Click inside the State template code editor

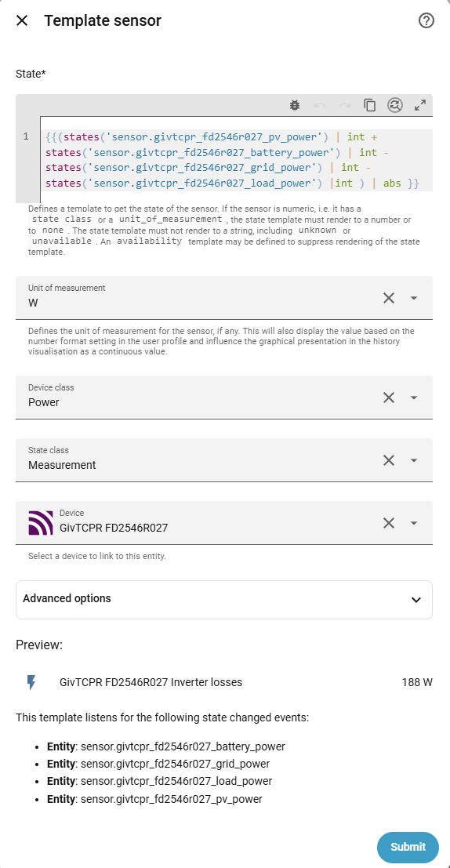click(x=236, y=159)
